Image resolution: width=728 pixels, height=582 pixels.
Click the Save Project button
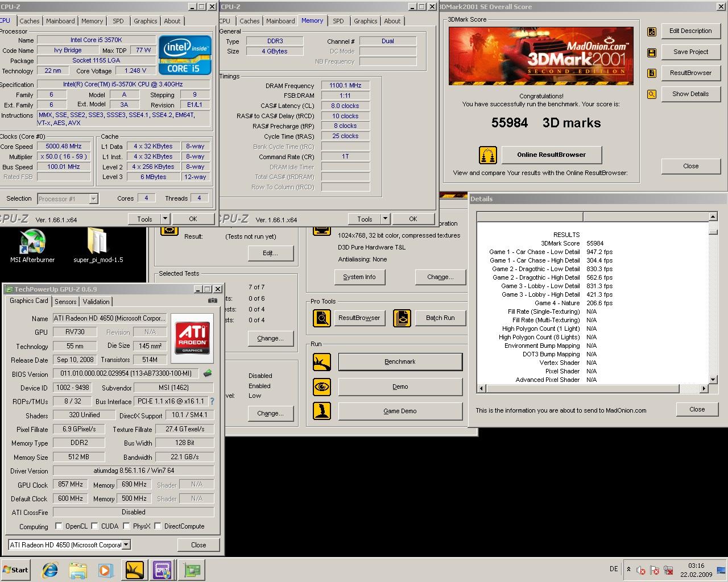(690, 52)
